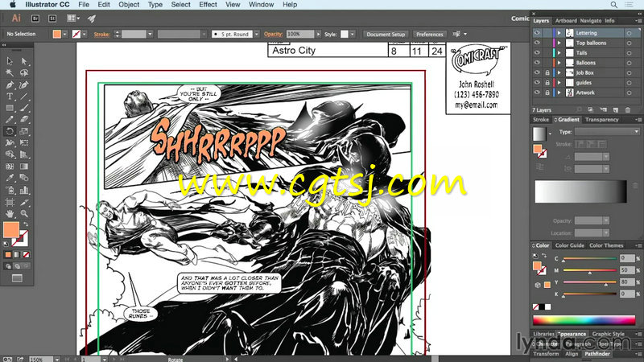Image resolution: width=644 pixels, height=362 pixels.
Task: Select the Paintbrush tool
Action: click(x=24, y=108)
